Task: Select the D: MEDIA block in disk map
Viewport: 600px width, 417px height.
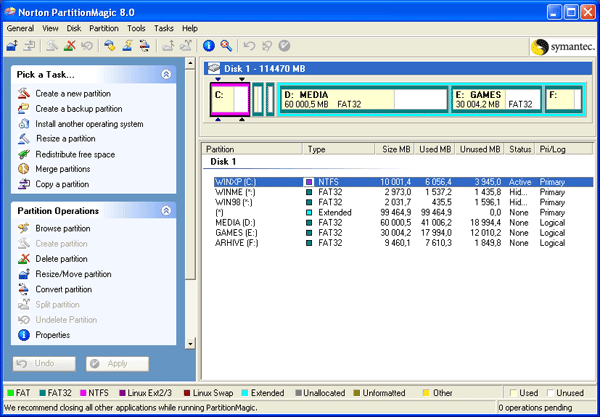Action: click(364, 99)
